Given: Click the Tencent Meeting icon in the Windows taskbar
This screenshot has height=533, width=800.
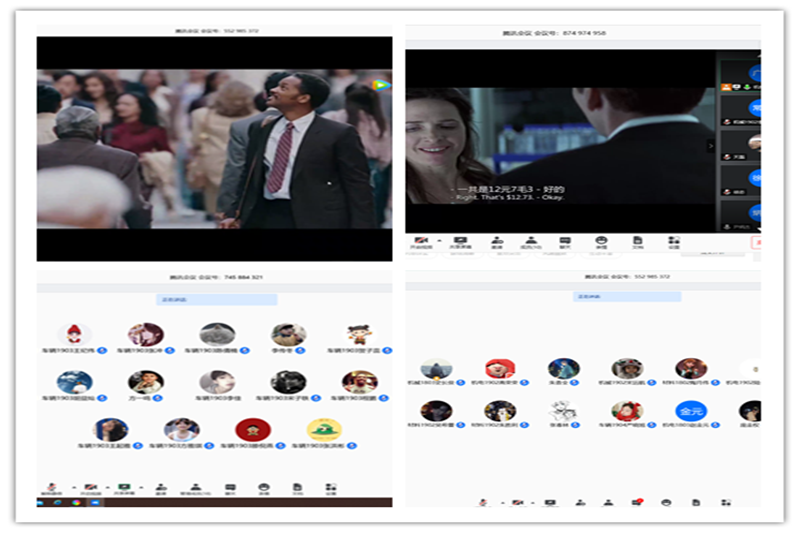Looking at the screenshot, I should click(x=95, y=503).
